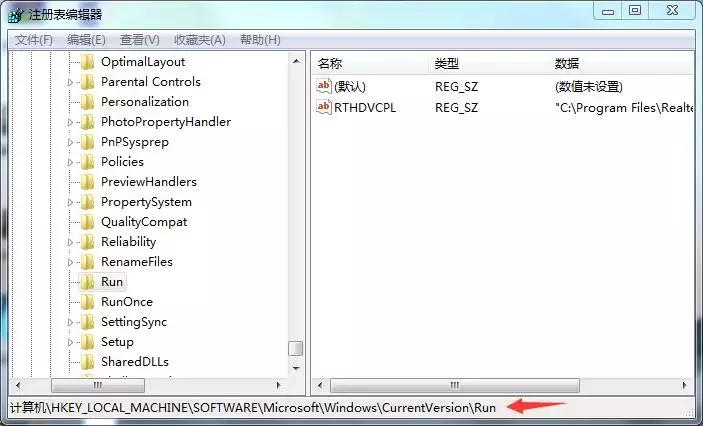Open the 帮助(H) menu
Screen dimensions: 703x426
pos(258,40)
